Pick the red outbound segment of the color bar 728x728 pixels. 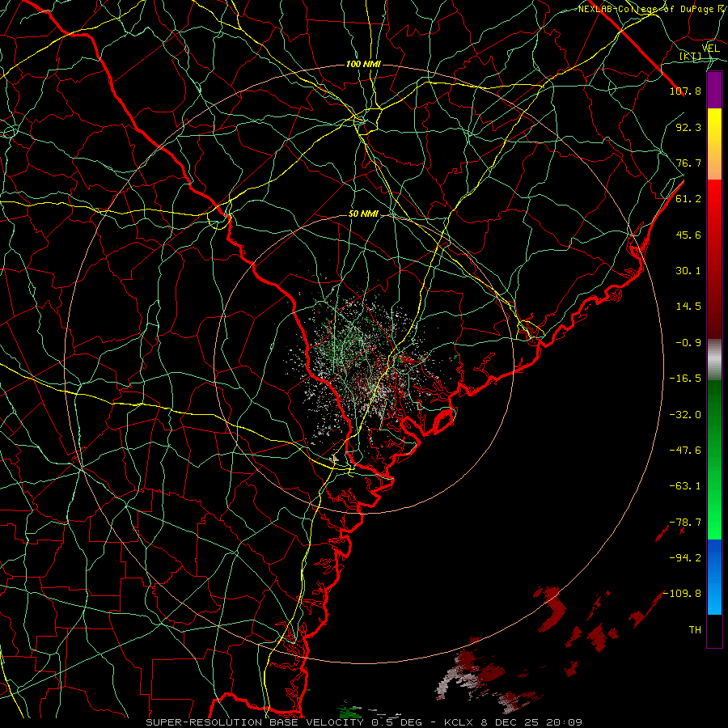pyautogui.click(x=714, y=259)
